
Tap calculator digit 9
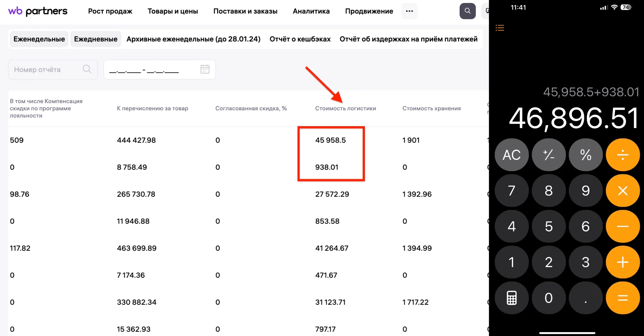point(586,191)
